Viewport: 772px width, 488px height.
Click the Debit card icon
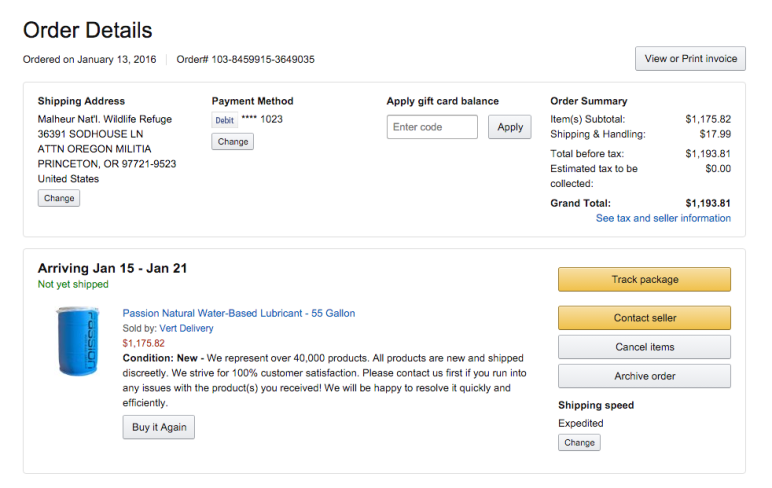[x=225, y=120]
